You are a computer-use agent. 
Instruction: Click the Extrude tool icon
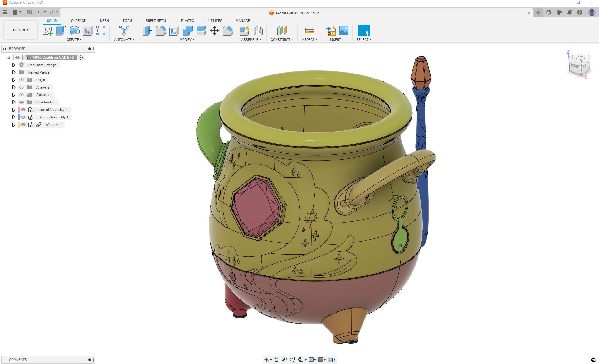(61, 31)
